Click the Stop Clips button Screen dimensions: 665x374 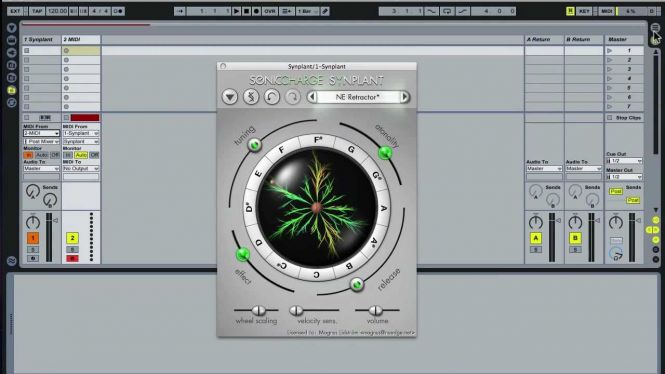pyautogui.click(x=624, y=117)
